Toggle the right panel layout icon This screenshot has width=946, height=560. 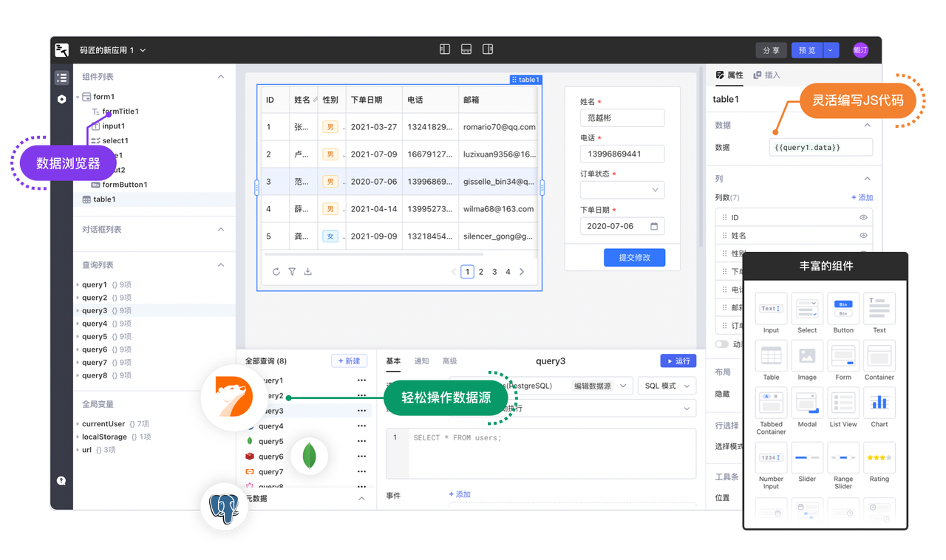tap(488, 49)
